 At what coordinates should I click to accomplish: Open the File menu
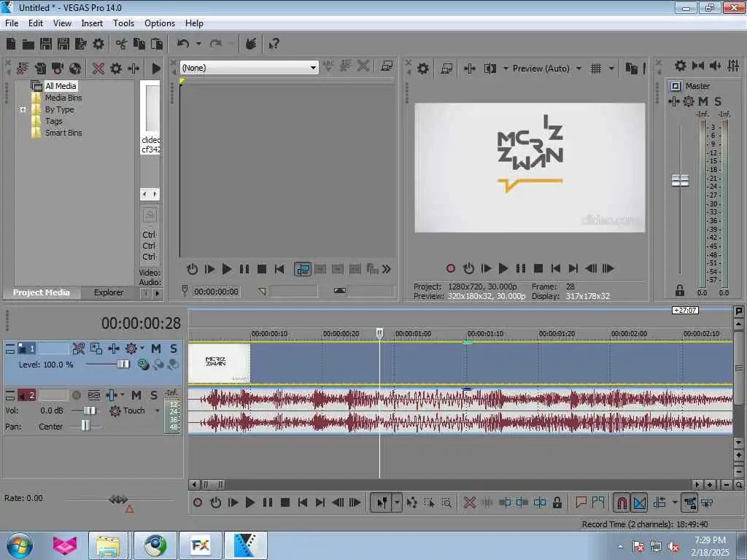pyautogui.click(x=12, y=23)
